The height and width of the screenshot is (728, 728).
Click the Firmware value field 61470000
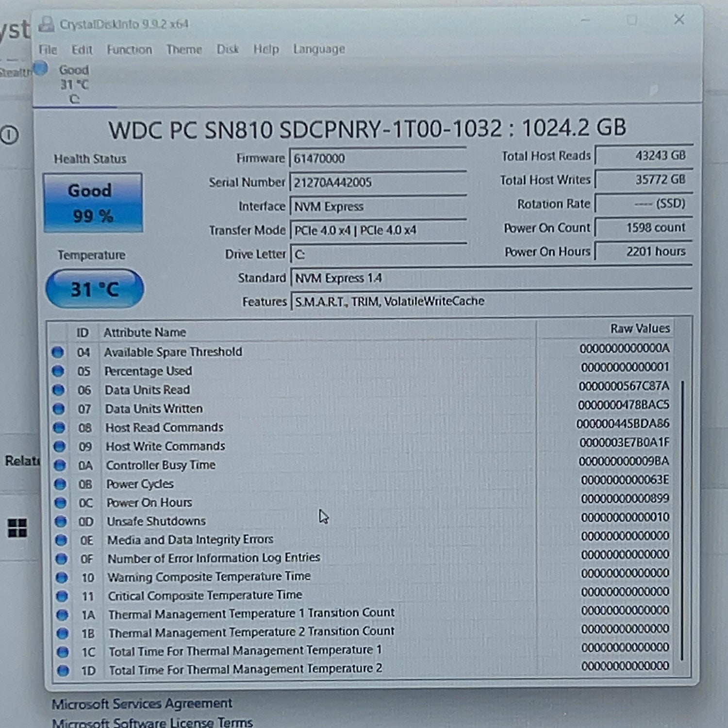click(x=378, y=158)
